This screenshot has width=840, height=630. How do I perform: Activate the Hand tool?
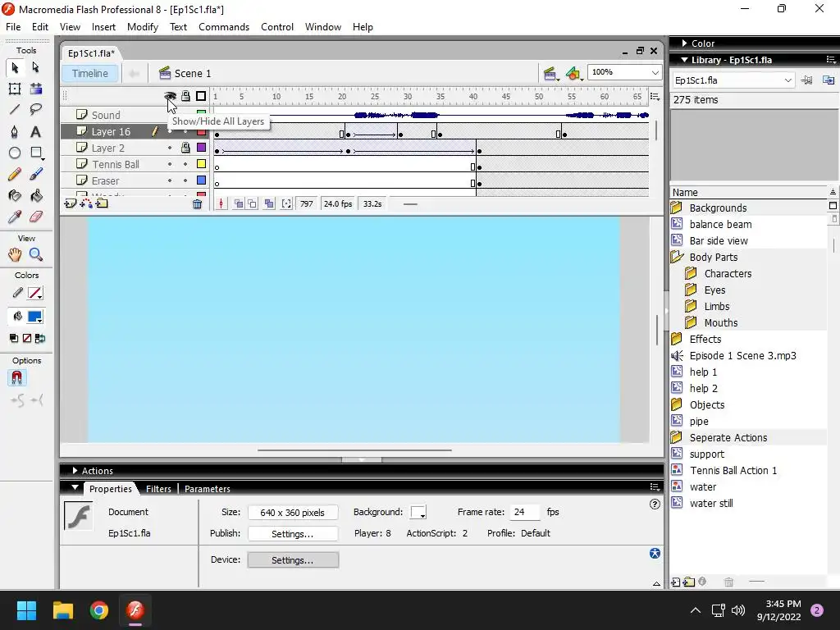(x=15, y=254)
